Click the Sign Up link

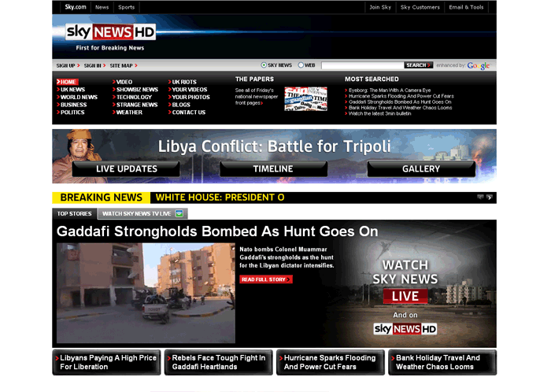click(x=68, y=65)
